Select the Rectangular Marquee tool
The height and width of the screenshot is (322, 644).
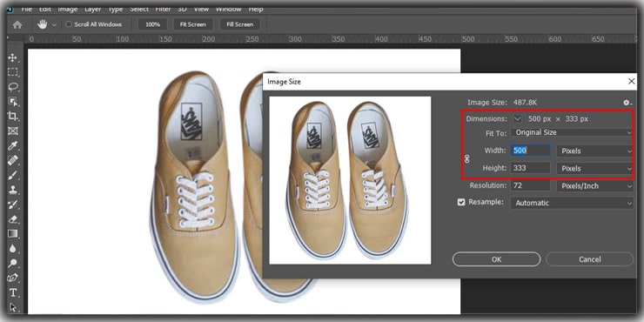point(13,72)
